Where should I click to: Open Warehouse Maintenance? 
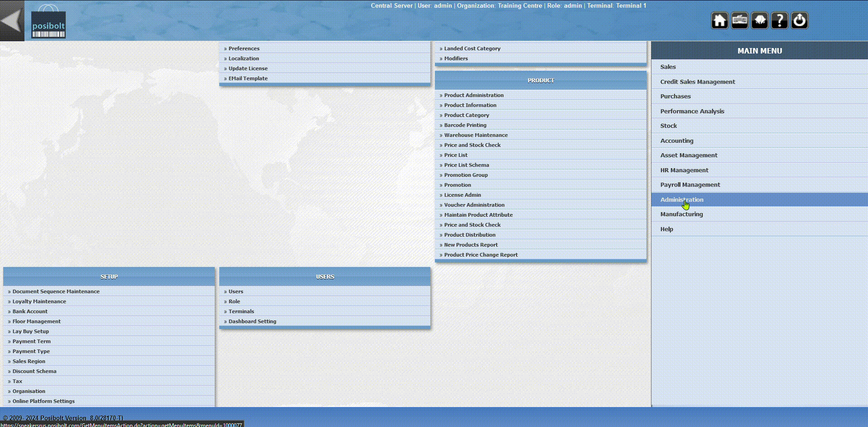[476, 135]
